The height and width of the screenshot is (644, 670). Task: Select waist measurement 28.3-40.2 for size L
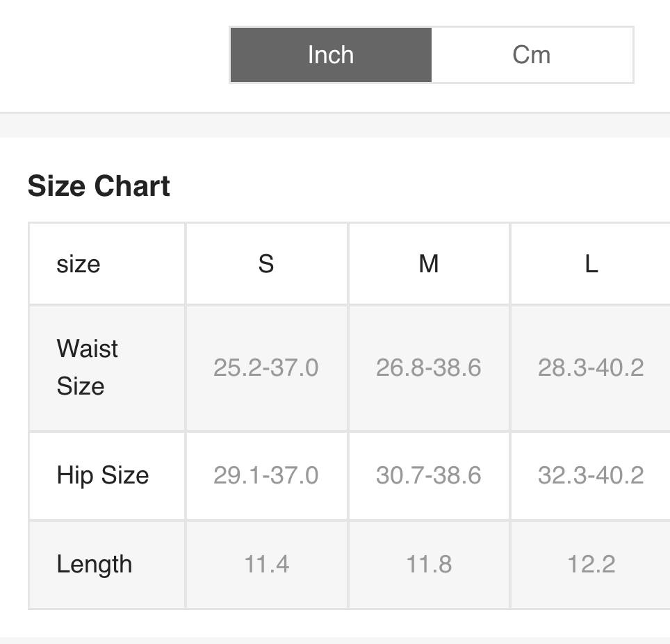click(590, 368)
